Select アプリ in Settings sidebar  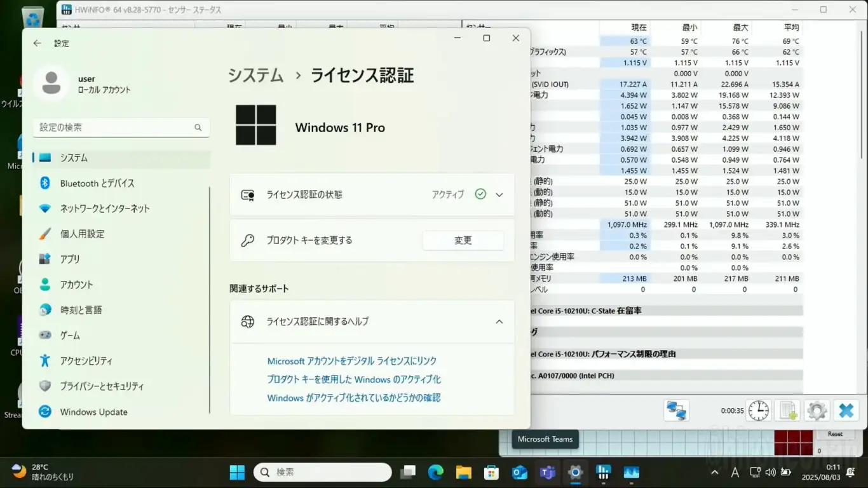[121, 259]
